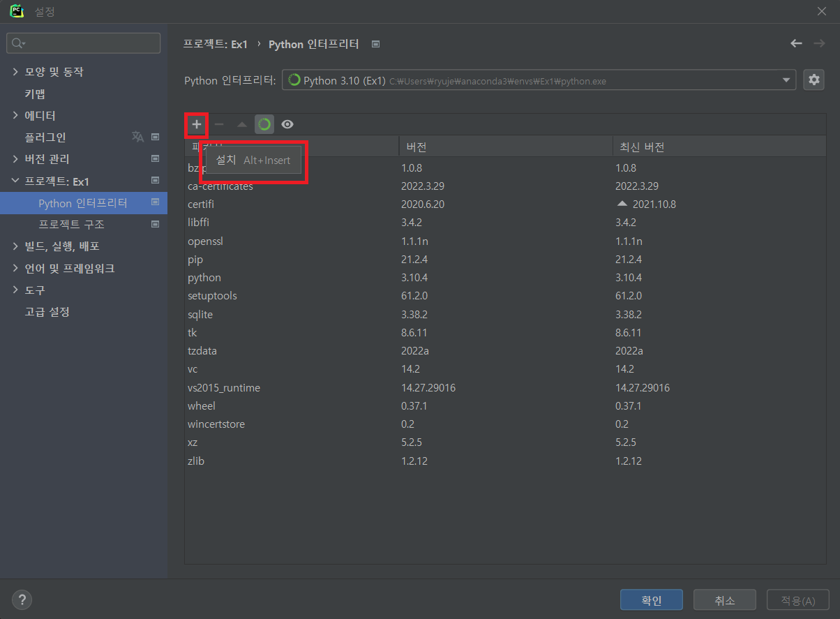Click version cell 14.27.29016 under 버전
840x619 pixels.
click(x=428, y=387)
